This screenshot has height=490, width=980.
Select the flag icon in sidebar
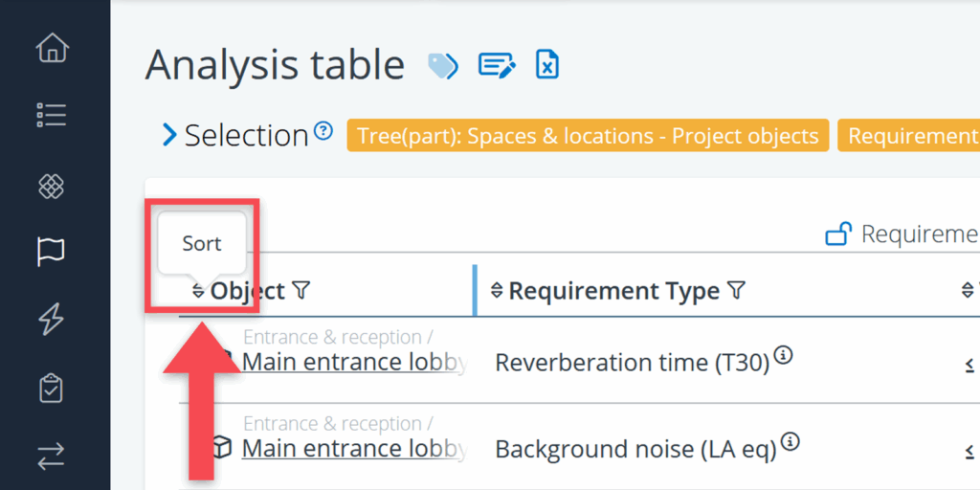[x=51, y=252]
